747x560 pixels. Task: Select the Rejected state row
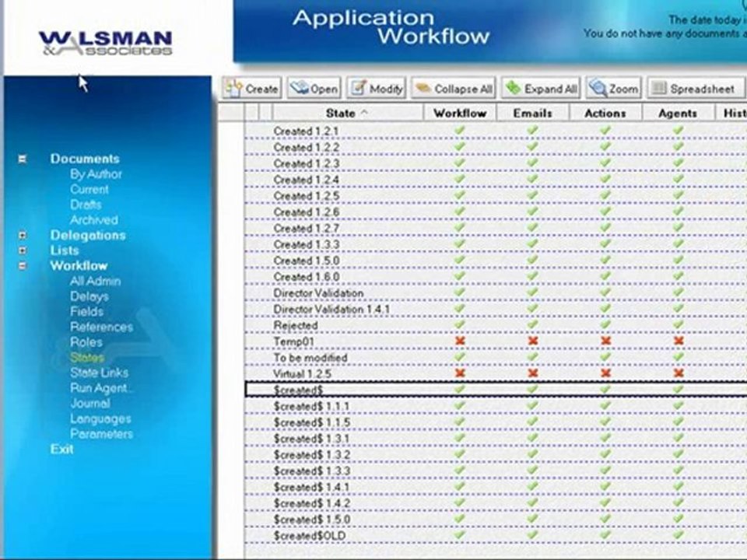[496, 325]
